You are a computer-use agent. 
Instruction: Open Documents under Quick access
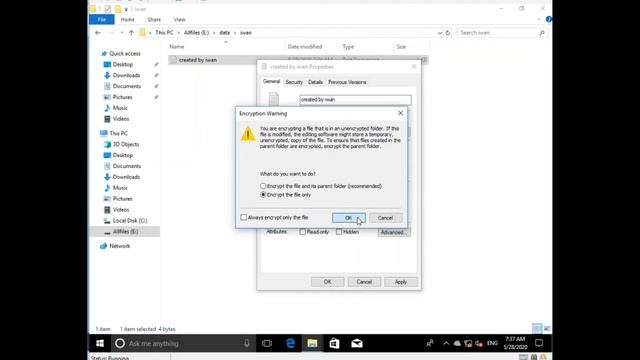(127, 86)
